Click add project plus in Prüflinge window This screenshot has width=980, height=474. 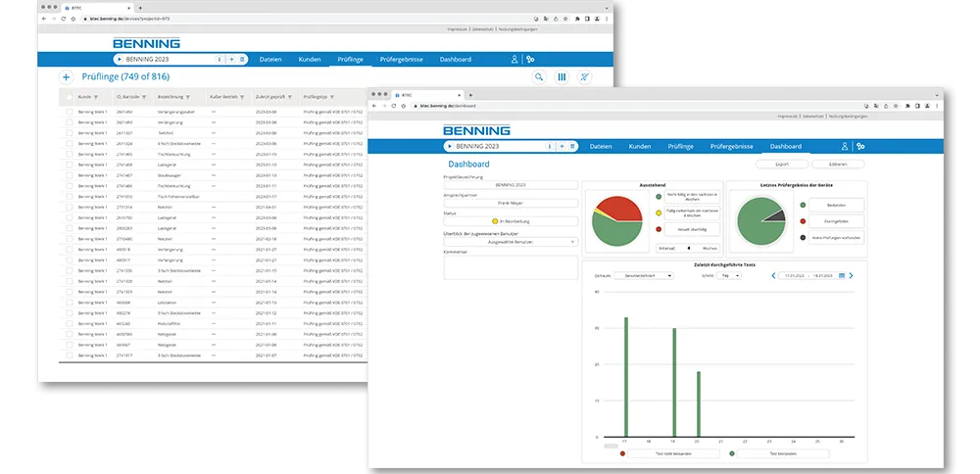click(x=231, y=60)
